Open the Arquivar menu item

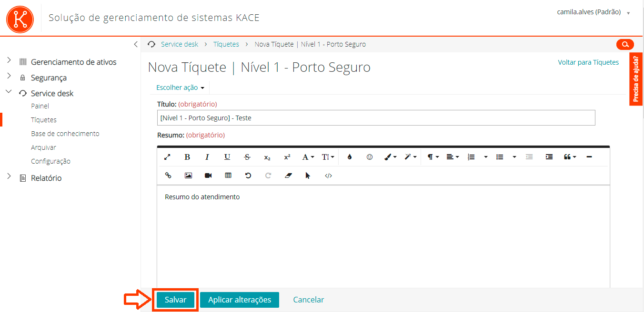[x=43, y=147]
